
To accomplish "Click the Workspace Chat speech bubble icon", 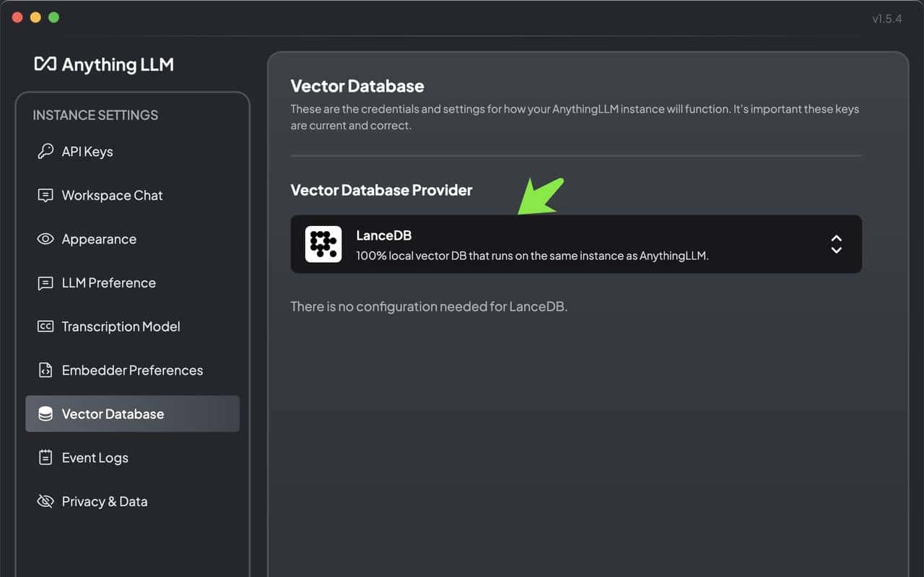I will click(x=45, y=196).
